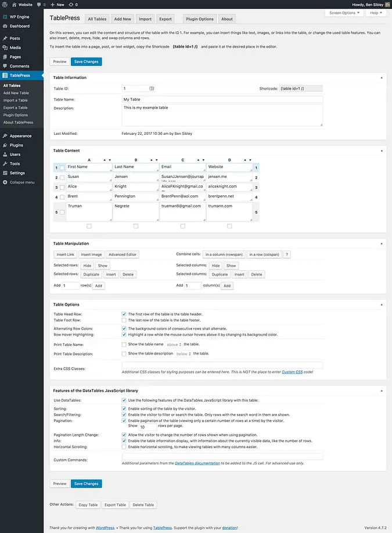Click top Preview button
This screenshot has width=392, height=533.
[x=60, y=62]
